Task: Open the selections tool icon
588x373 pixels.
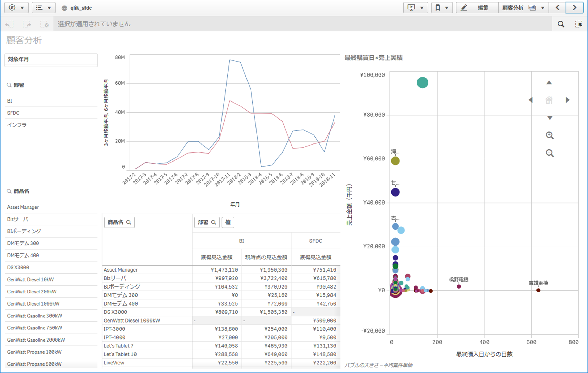Action: pos(578,24)
